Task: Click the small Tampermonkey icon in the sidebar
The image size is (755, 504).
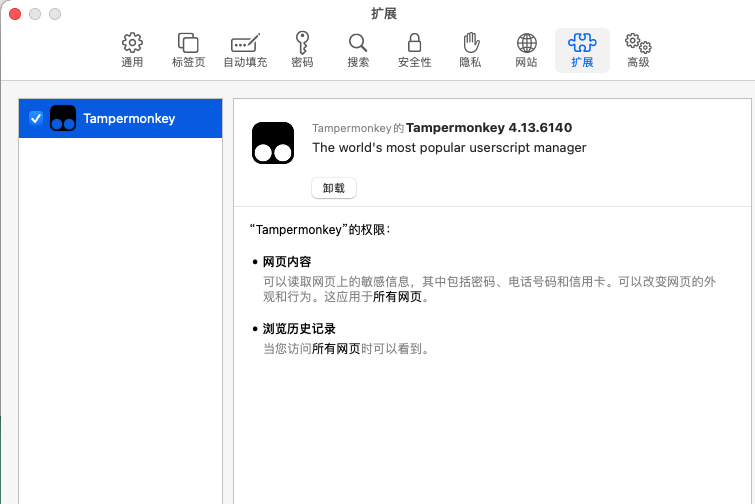Action: tap(63, 118)
